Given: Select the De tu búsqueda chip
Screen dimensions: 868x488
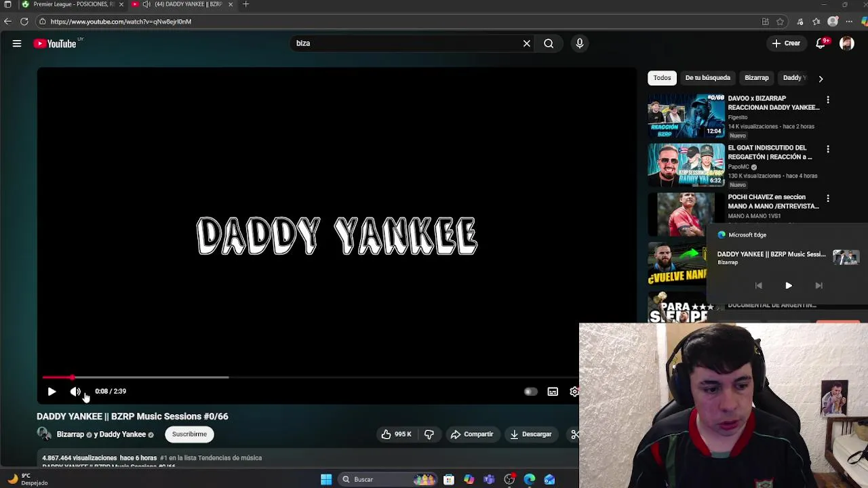Looking at the screenshot, I should [x=707, y=78].
